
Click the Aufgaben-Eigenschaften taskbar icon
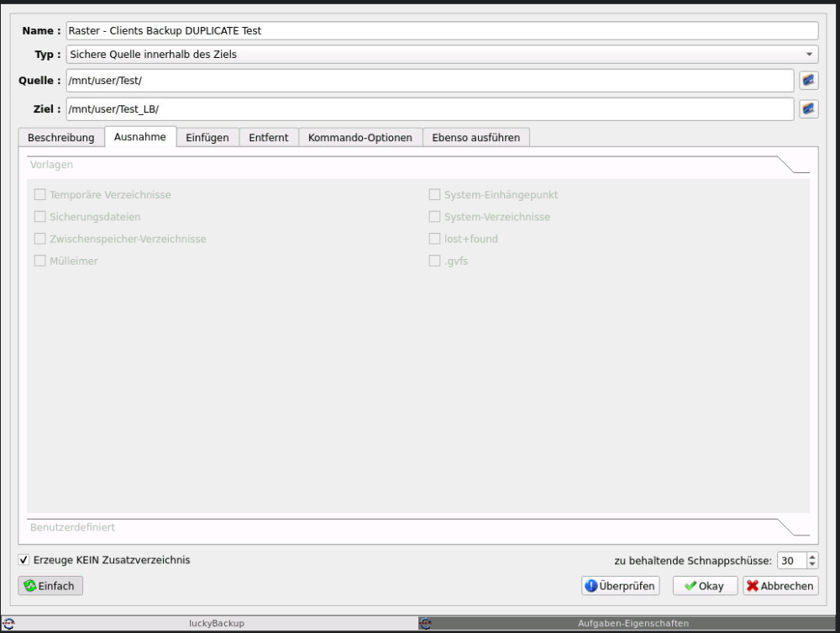(425, 624)
